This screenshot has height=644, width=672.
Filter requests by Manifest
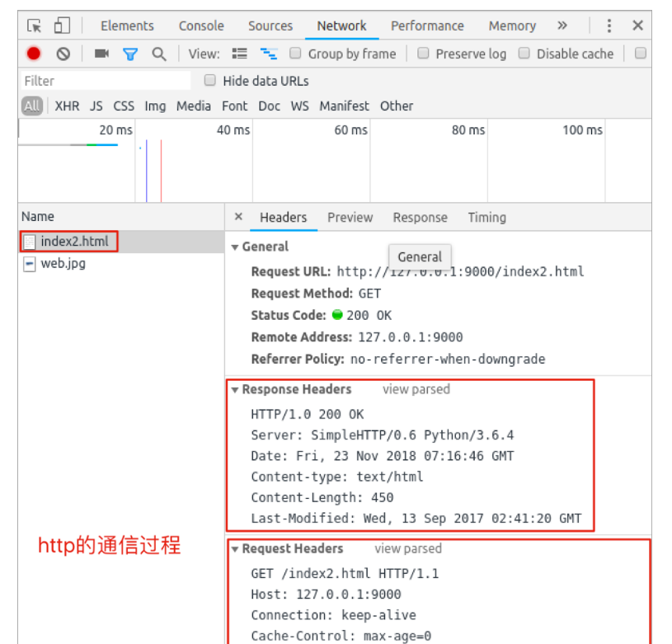click(x=344, y=106)
